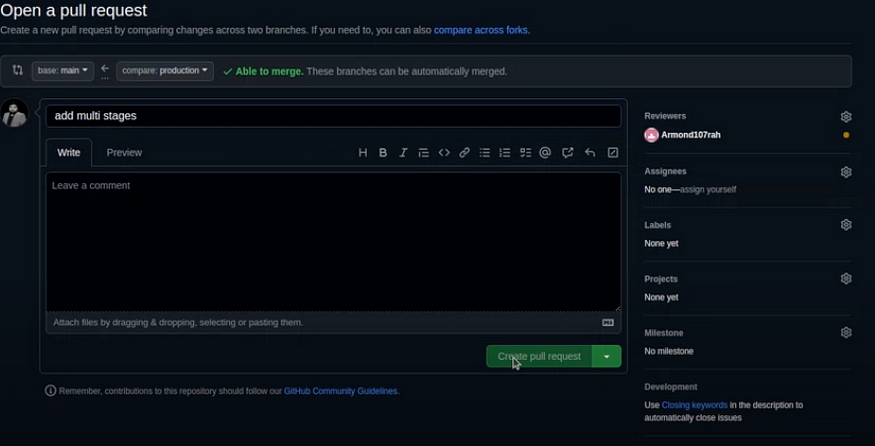Switch to the Write tab
This screenshot has width=875, height=446.
click(x=69, y=152)
